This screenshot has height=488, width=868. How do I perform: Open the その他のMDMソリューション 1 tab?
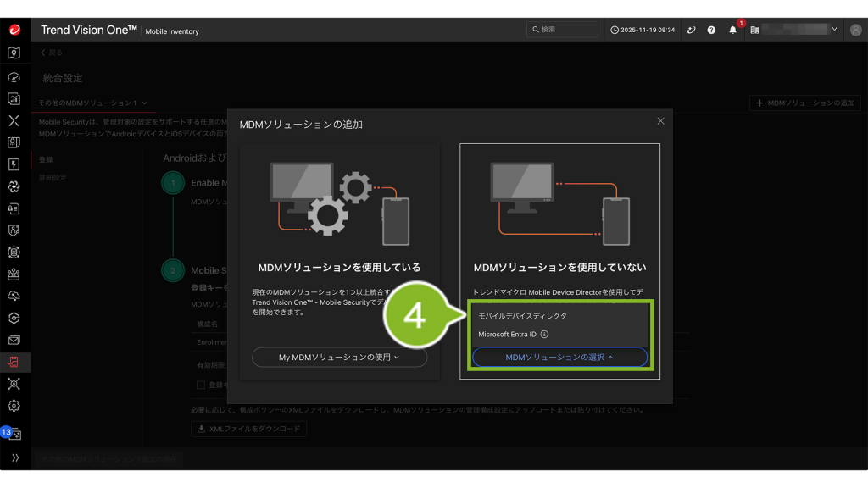tap(92, 103)
